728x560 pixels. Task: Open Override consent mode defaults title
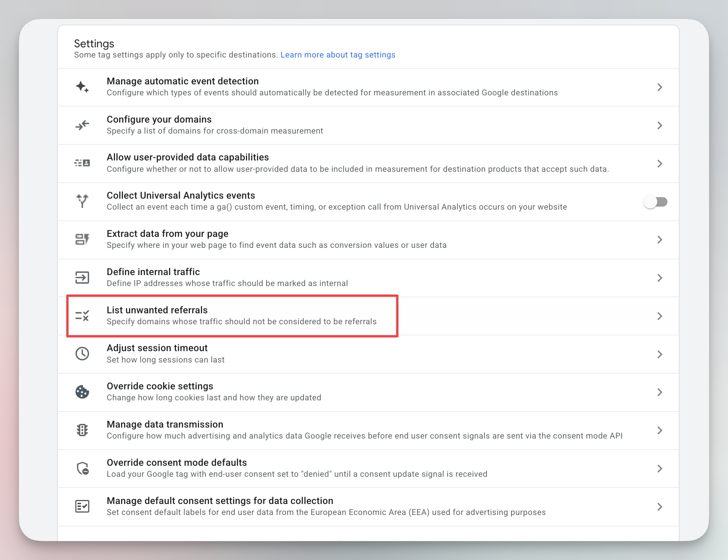click(x=177, y=463)
